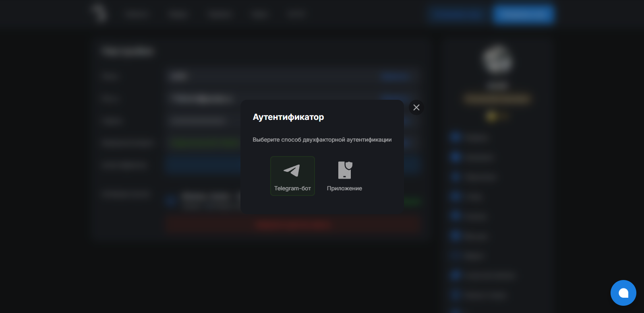The height and width of the screenshot is (313, 644).
Task: Click the text 'Выберите способ двухфакторной аутентификации'
Action: tap(322, 140)
